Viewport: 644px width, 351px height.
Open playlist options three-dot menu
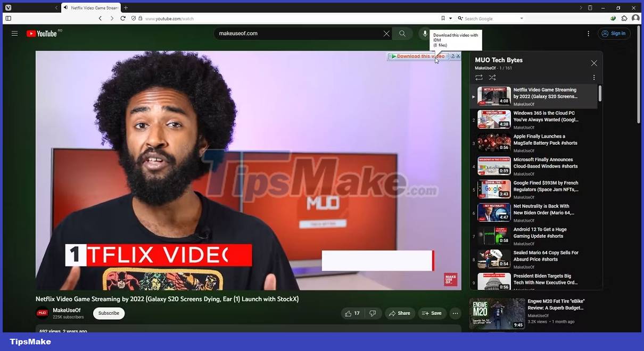[x=594, y=78]
